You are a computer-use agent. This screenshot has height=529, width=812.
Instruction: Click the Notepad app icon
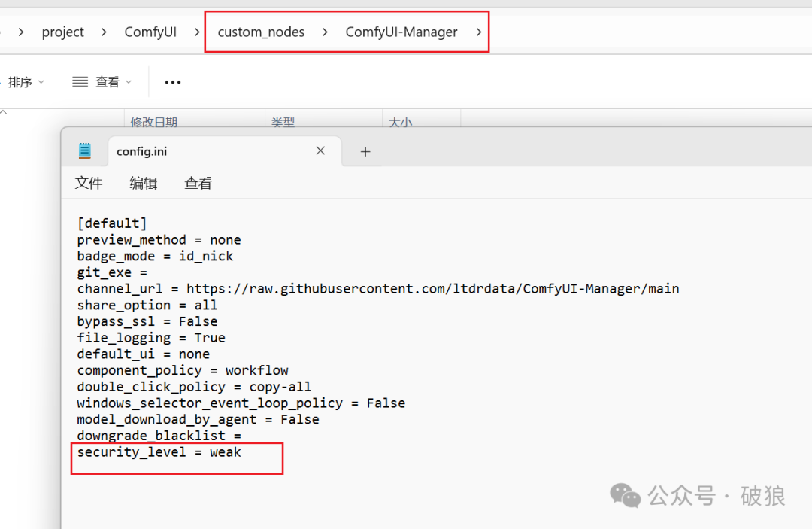(x=85, y=150)
